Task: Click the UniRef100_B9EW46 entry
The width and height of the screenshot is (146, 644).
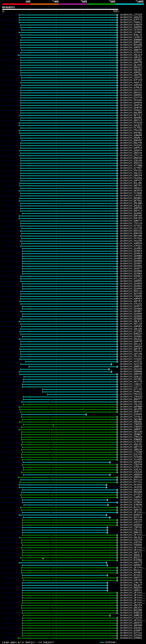Action: 131,371
